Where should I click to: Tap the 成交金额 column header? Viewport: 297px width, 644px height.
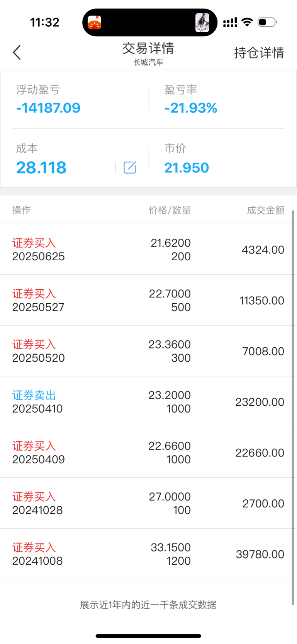(266, 210)
